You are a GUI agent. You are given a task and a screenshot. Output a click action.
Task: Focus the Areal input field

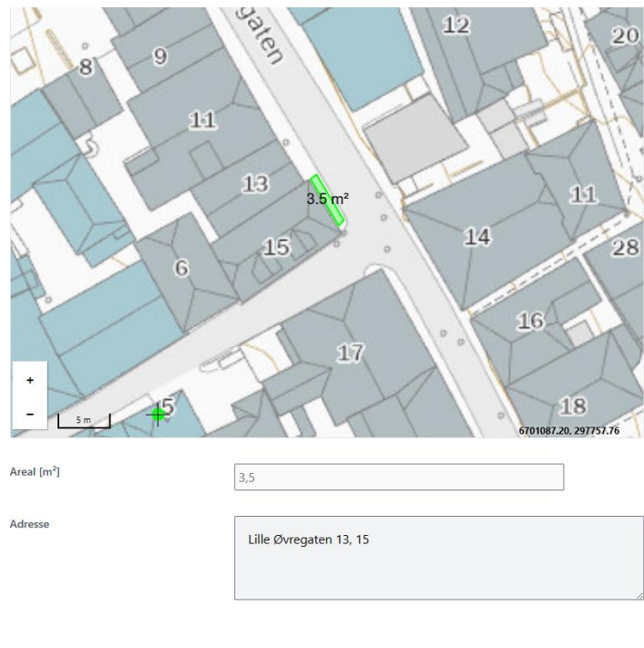click(398, 477)
